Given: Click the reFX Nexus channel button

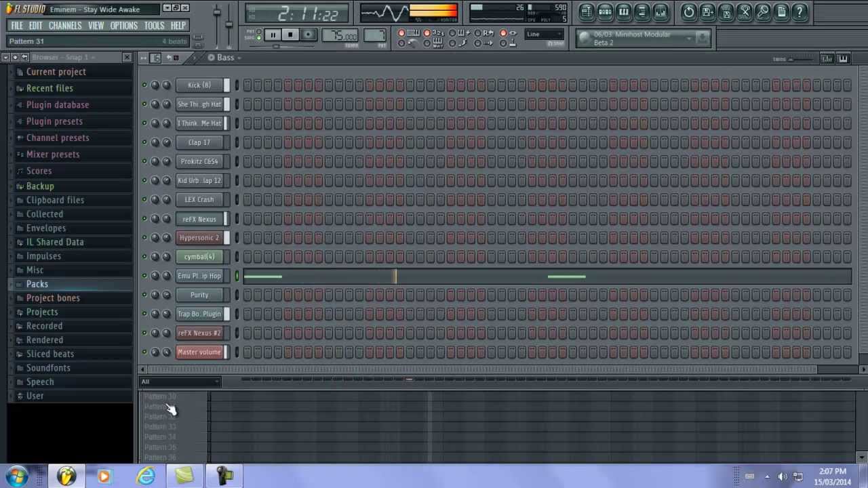Looking at the screenshot, I should click(x=199, y=219).
